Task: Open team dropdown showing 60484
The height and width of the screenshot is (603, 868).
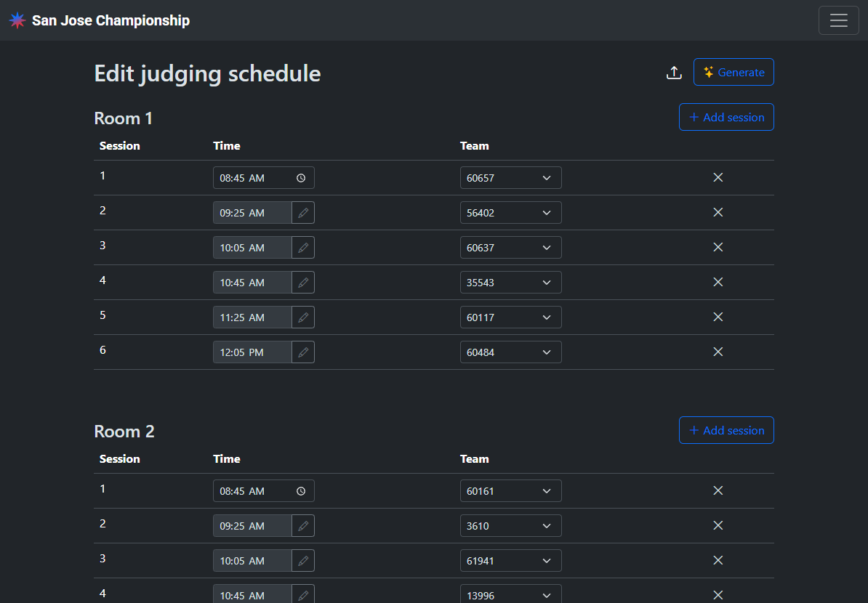Action: click(510, 352)
